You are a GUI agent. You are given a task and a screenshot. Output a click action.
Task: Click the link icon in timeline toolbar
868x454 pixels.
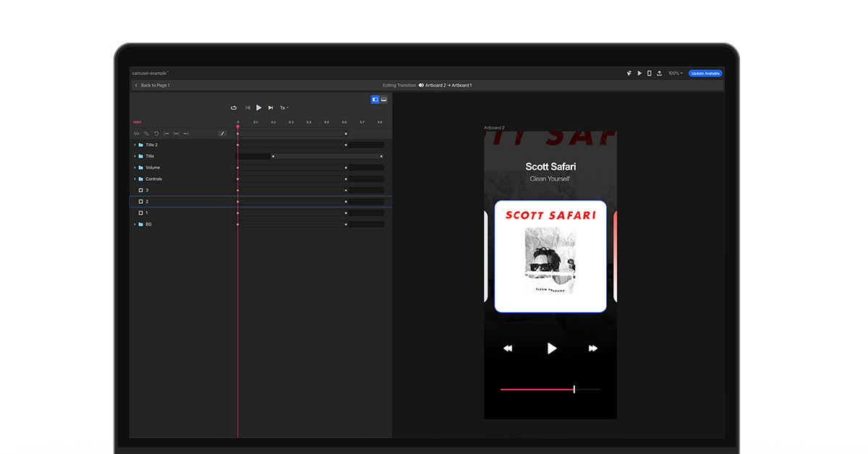point(136,133)
